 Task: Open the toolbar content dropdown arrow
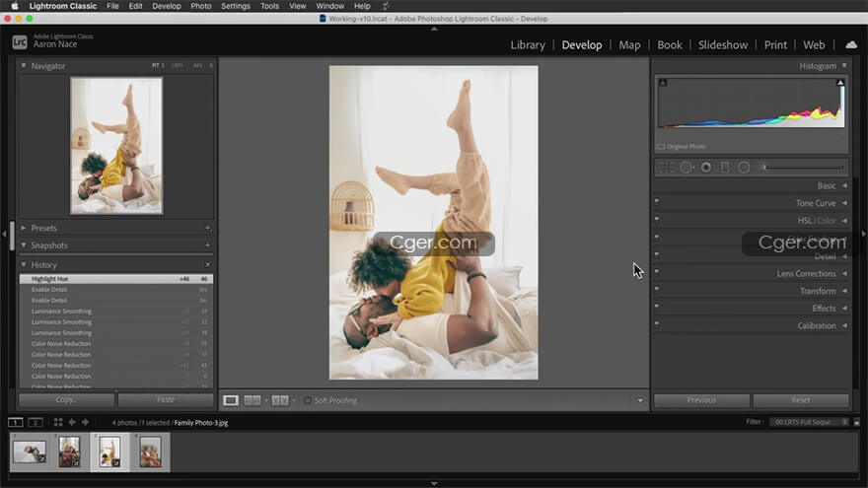click(x=640, y=400)
